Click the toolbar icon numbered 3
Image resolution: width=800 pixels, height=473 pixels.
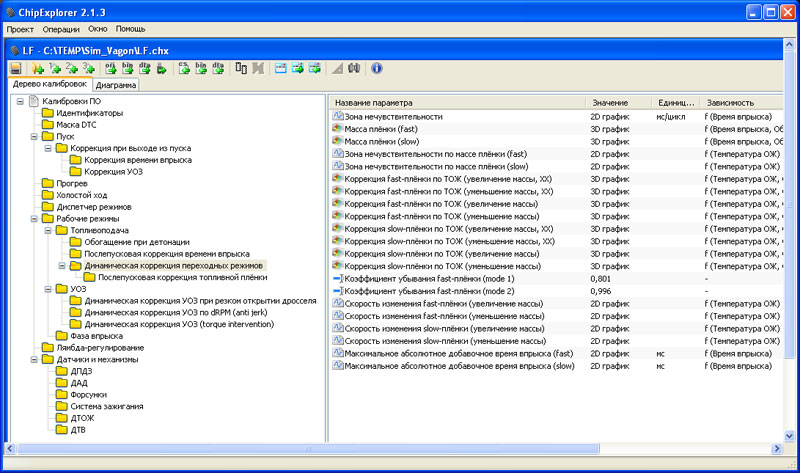coord(89,68)
